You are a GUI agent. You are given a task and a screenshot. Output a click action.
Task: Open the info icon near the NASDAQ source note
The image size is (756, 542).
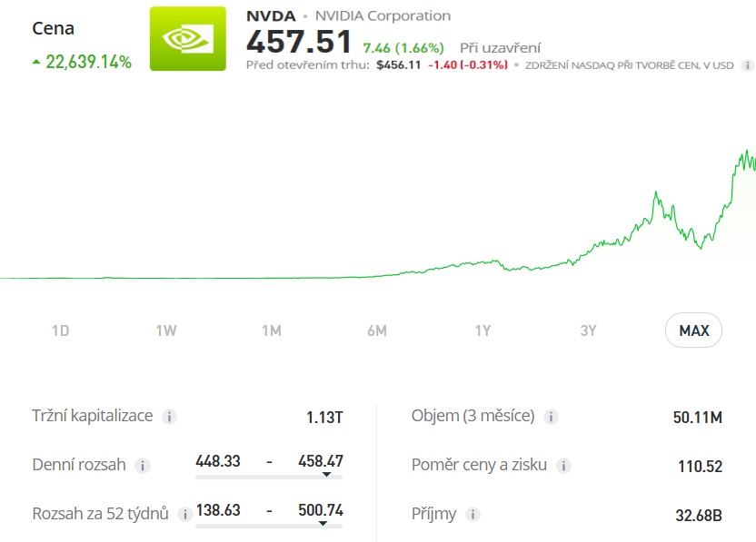point(746,65)
